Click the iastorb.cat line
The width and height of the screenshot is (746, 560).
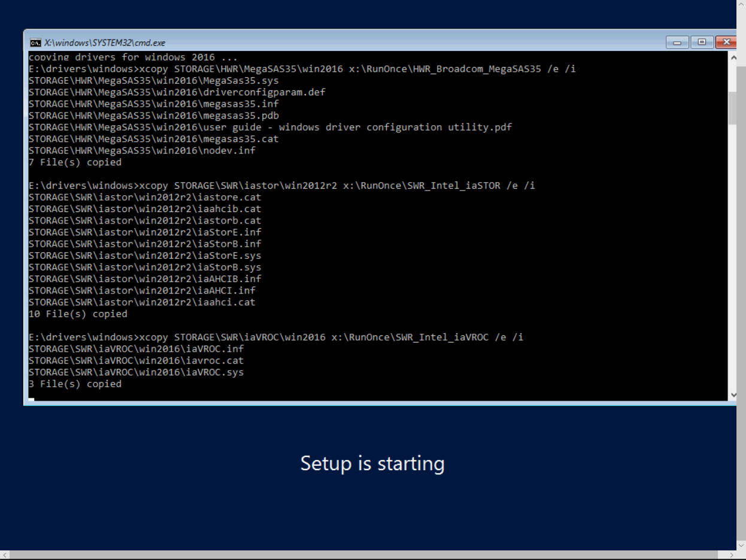click(x=145, y=220)
